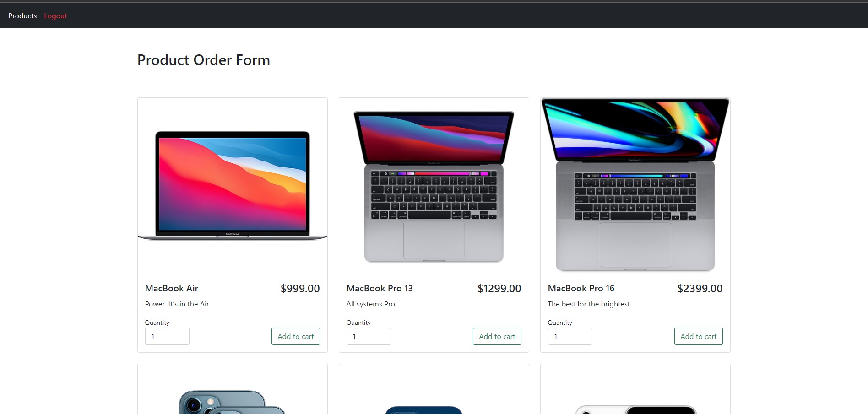Viewport: 868px width, 414px height.
Task: Focus the MacBook Pro 16 quantity field
Action: [x=570, y=336]
